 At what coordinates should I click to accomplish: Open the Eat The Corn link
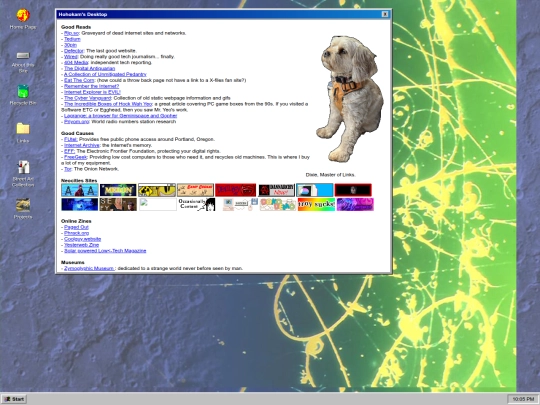click(x=79, y=80)
